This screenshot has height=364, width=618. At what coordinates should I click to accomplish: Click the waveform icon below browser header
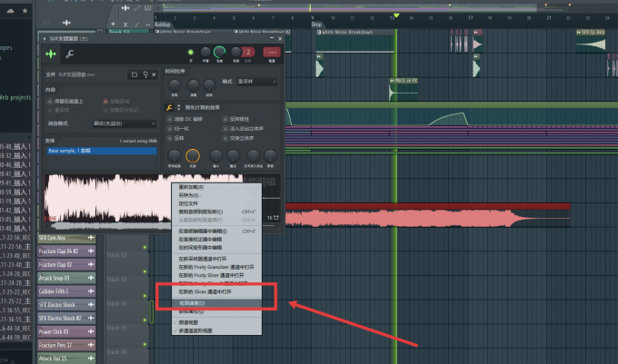66,23
